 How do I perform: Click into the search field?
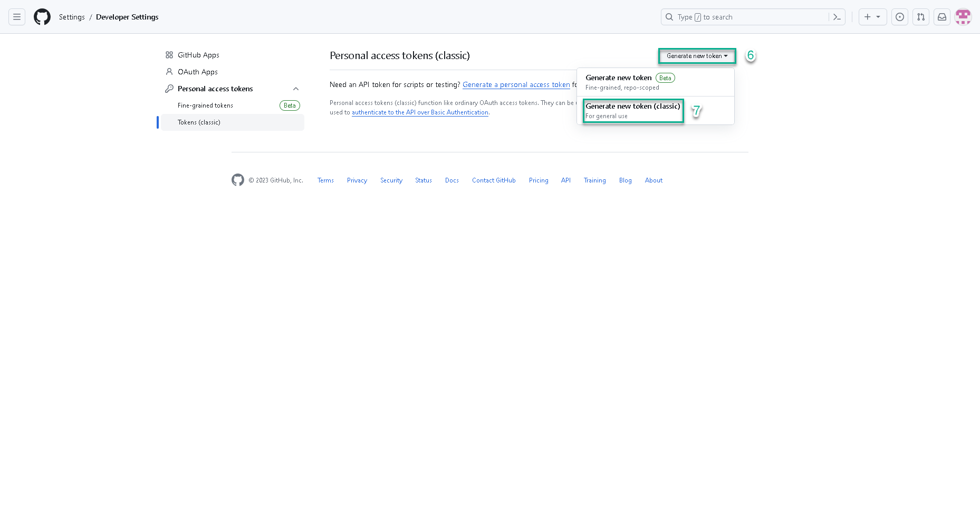point(738,17)
